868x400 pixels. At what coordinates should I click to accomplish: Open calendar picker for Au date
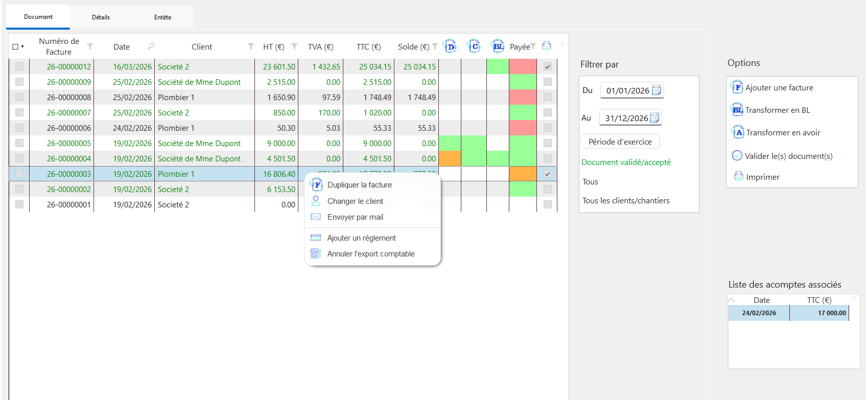654,118
